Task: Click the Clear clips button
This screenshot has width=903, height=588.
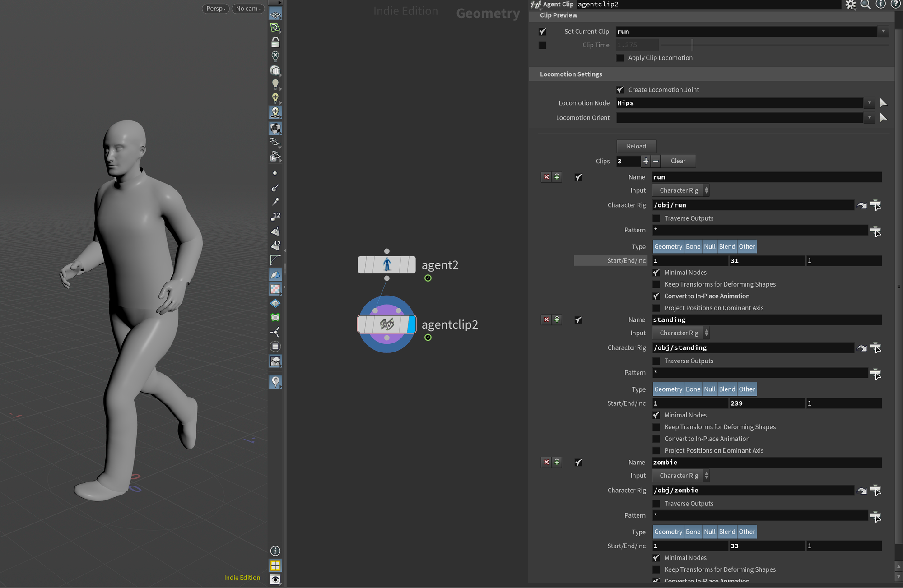Action: 678,161
